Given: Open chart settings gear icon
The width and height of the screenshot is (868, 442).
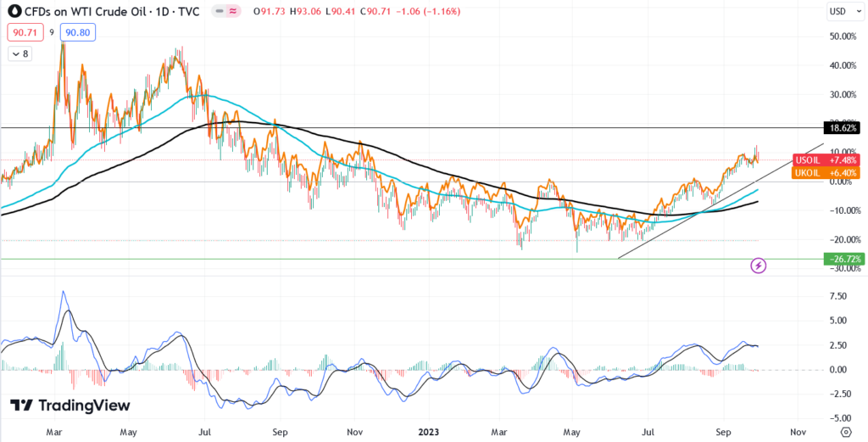Looking at the screenshot, I should pos(845,432).
